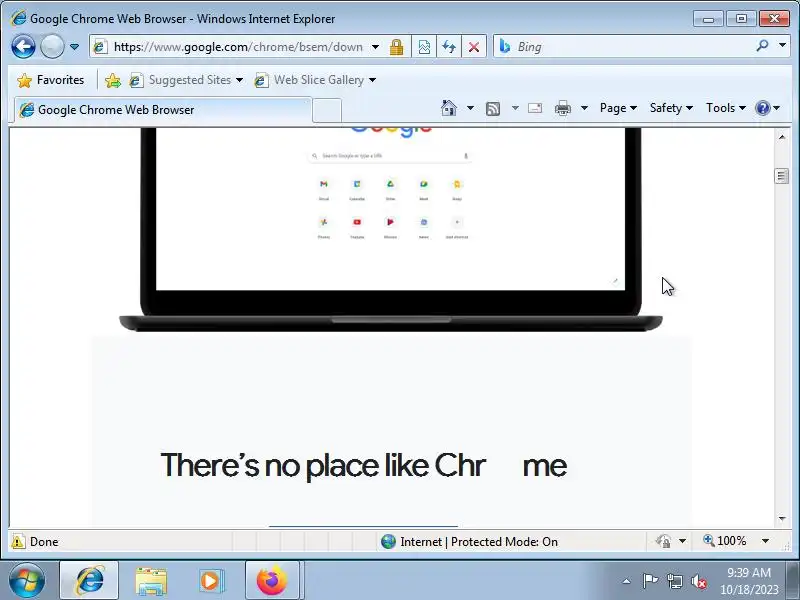Screen dimensions: 800x600
Task: Expand the Home button dropdown arrow
Action: point(470,108)
